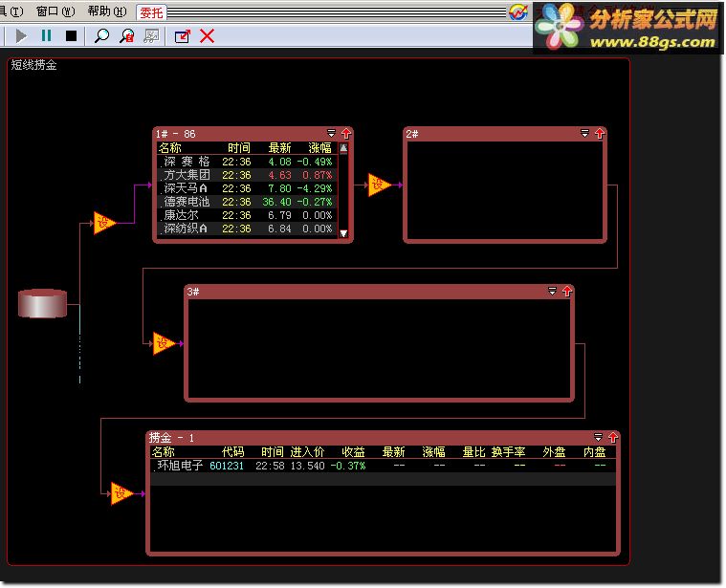
Task: Click the red X delete icon
Action: (207, 36)
